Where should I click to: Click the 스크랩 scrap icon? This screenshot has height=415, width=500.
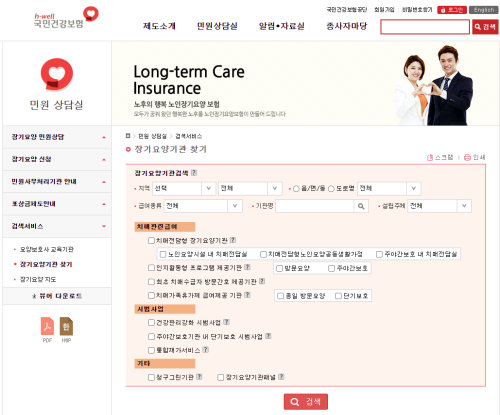coord(430,157)
